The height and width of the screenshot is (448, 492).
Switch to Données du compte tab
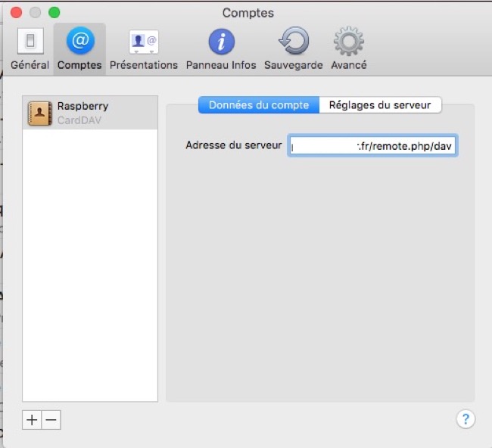259,105
